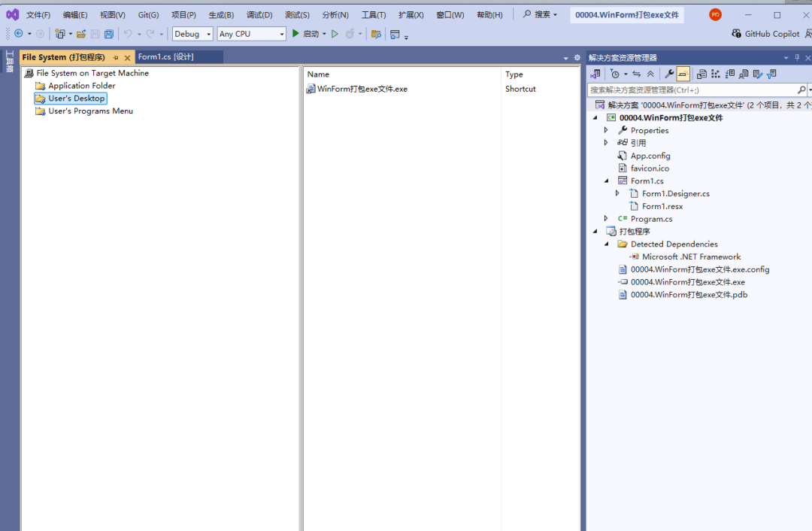Open file using the open-folder icon
Viewport: 812px width, 531px height.
(81, 34)
